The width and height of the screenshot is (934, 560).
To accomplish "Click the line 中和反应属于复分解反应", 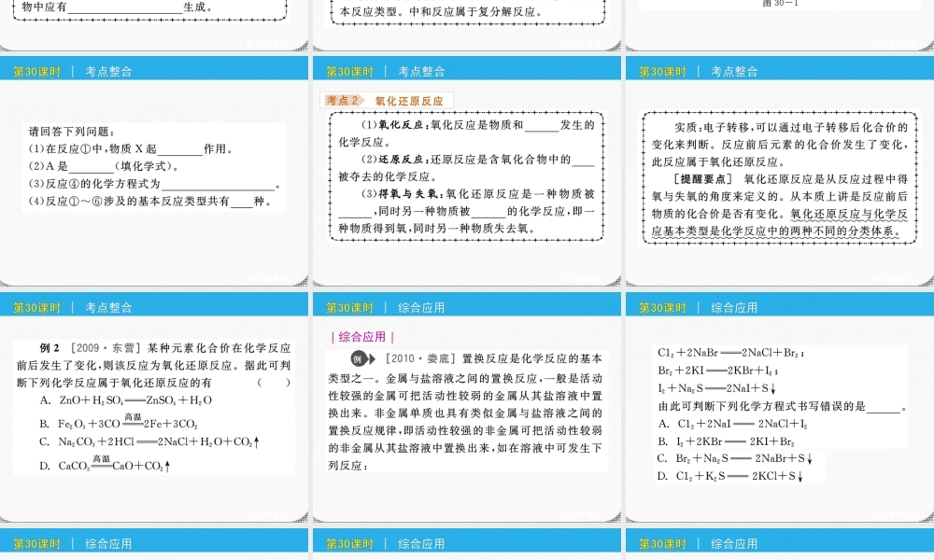I will coord(476,11).
